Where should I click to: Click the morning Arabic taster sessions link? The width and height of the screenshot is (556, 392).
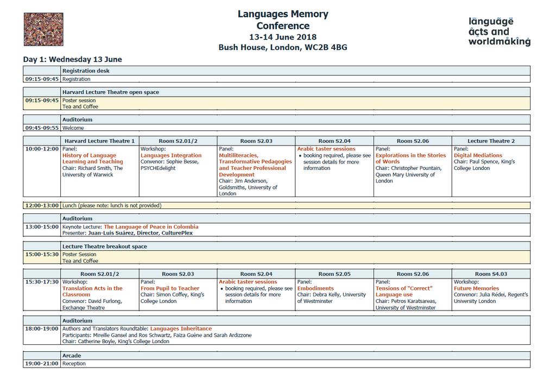[326, 149]
